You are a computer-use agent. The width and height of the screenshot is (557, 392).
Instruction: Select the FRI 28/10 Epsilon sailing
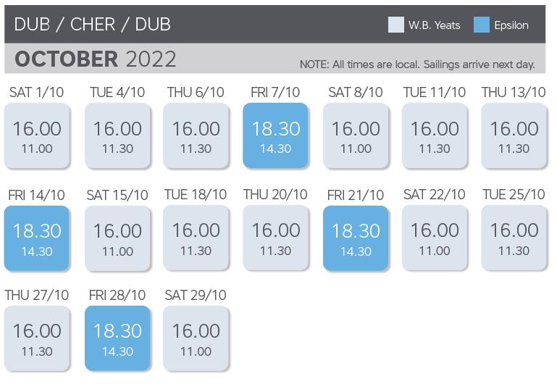pyautogui.click(x=117, y=338)
